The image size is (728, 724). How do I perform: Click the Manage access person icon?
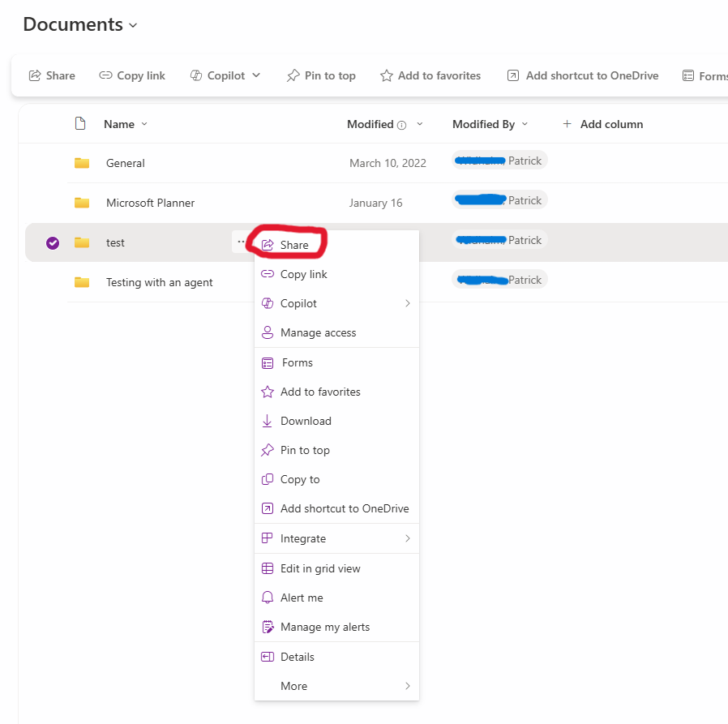(x=268, y=332)
